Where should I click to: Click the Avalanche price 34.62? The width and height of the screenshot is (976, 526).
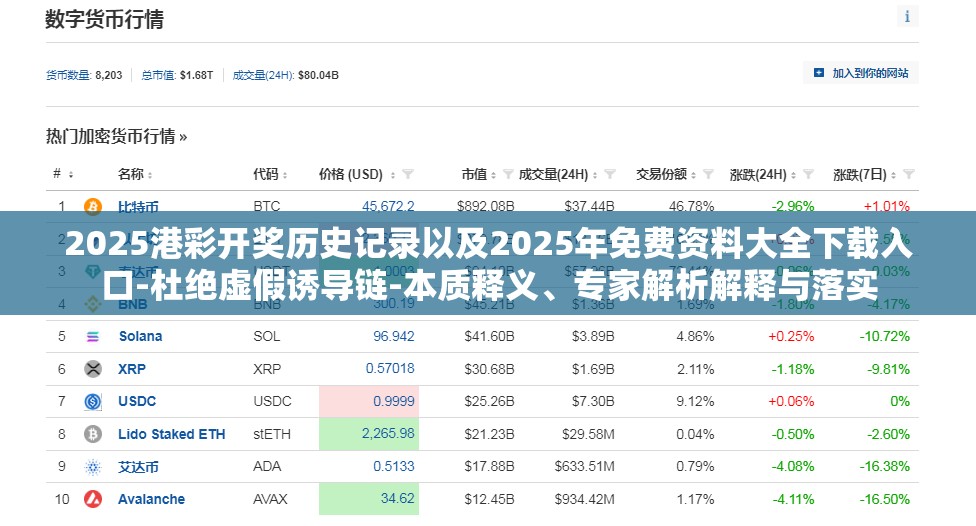(397, 499)
